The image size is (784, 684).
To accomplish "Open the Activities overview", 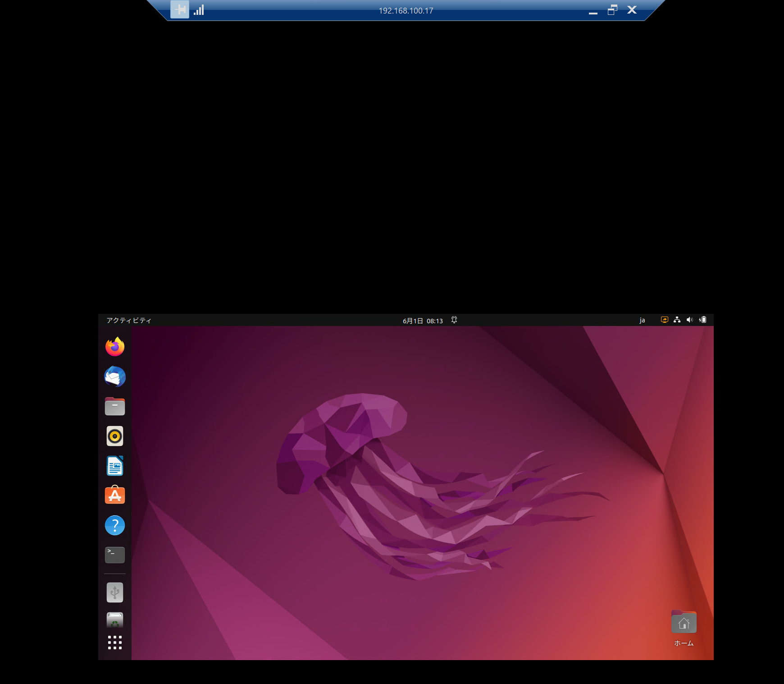I will (x=129, y=320).
